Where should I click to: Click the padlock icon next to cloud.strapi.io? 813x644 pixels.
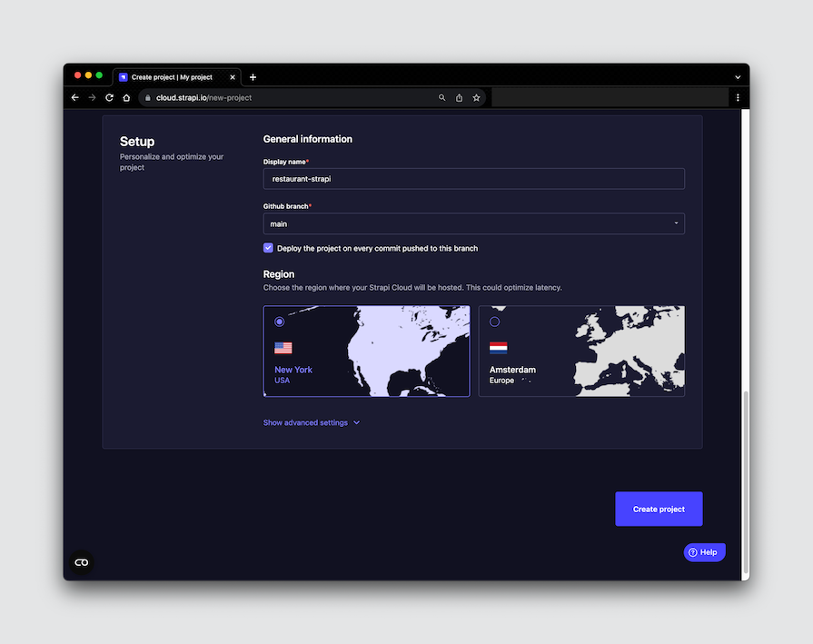click(x=148, y=97)
